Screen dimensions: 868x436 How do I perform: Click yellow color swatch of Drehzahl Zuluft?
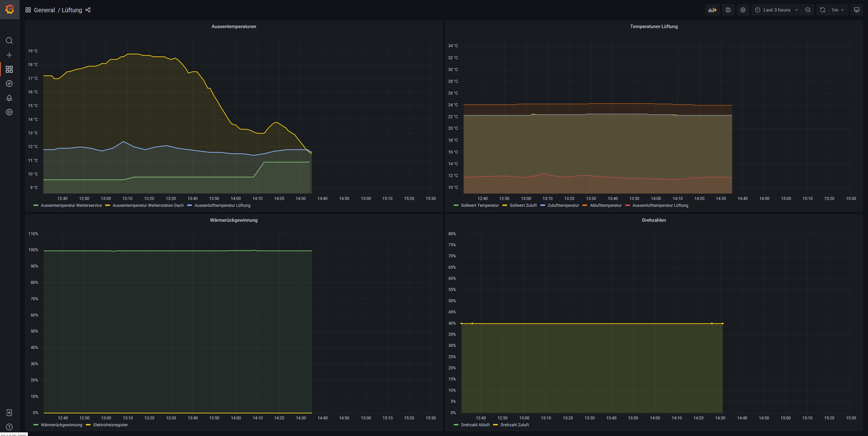click(x=495, y=425)
